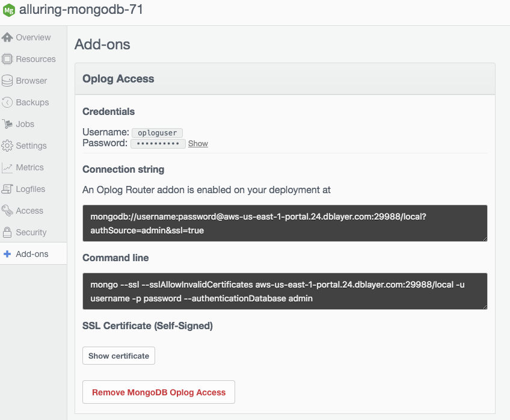Open the Browser database icon
Viewport: 510px width, 420px height.
tap(8, 80)
